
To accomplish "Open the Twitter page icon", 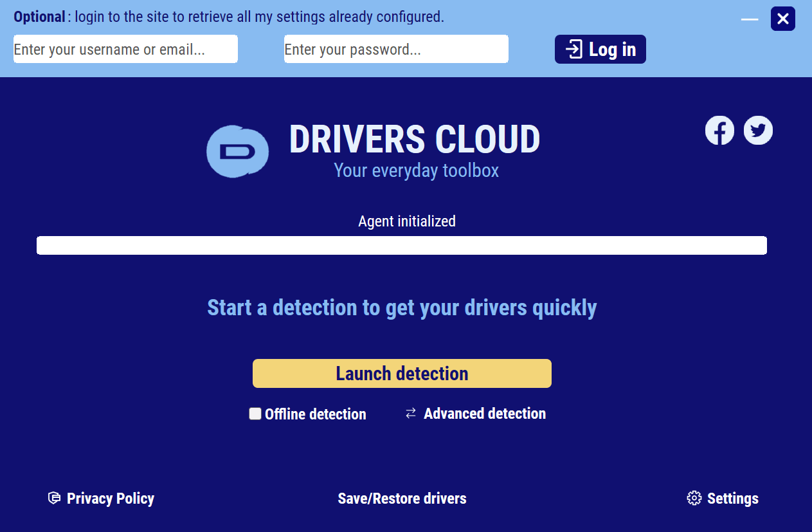I will pyautogui.click(x=758, y=130).
